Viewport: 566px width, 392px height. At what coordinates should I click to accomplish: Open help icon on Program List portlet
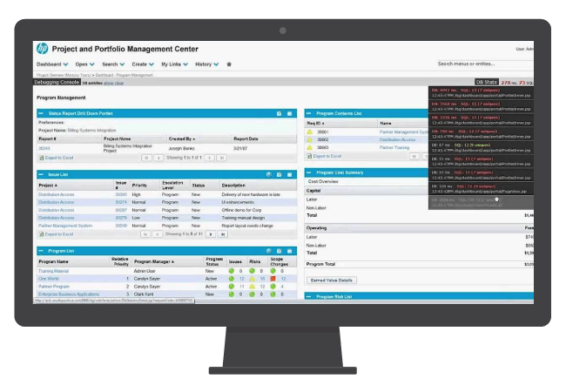click(268, 251)
